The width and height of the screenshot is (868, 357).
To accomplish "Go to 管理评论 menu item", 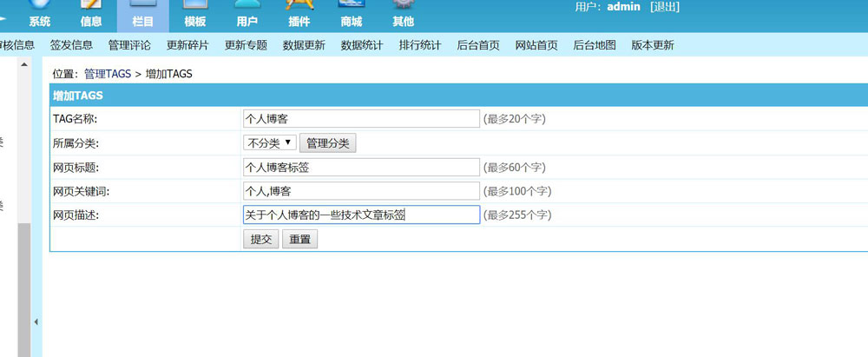I will (x=129, y=45).
